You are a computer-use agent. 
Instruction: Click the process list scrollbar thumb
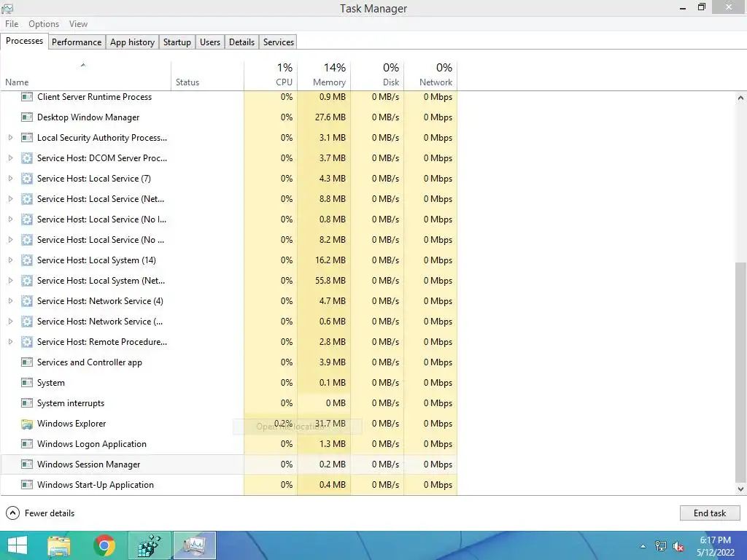(x=740, y=371)
